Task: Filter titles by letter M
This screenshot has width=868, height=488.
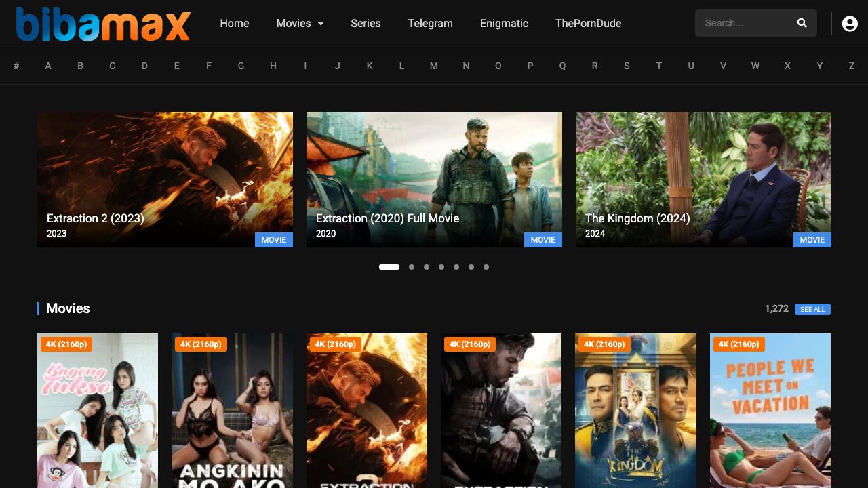Action: click(x=434, y=66)
